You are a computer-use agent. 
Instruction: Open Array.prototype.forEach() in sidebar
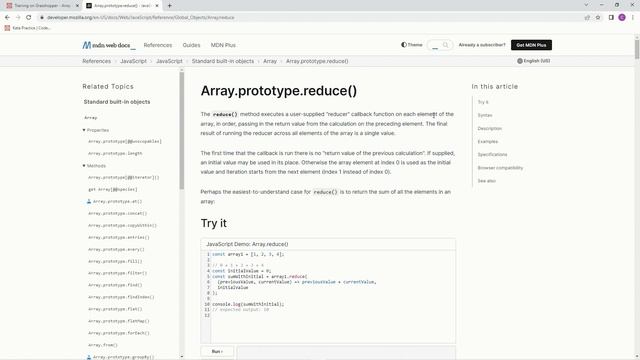(x=119, y=333)
